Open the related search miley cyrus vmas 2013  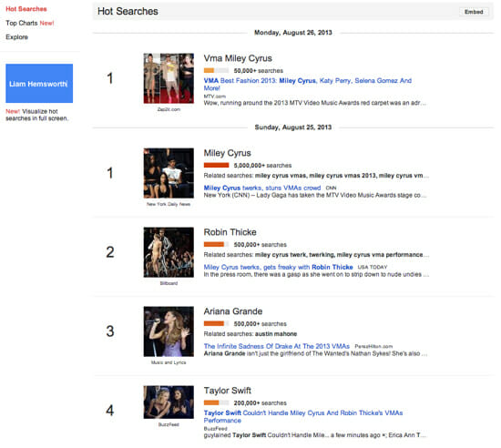click(343, 176)
